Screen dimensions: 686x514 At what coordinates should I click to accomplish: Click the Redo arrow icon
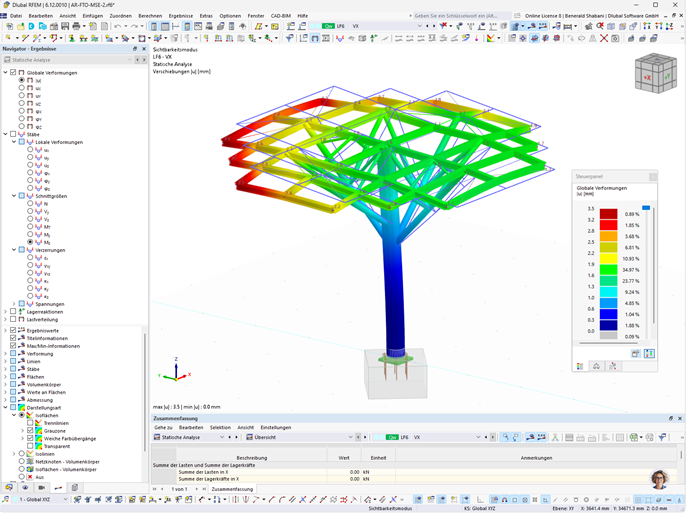pos(135,26)
